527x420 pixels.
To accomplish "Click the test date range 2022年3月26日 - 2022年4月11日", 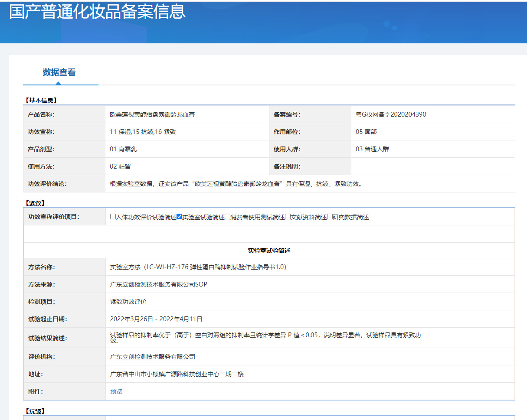I will tap(156, 319).
